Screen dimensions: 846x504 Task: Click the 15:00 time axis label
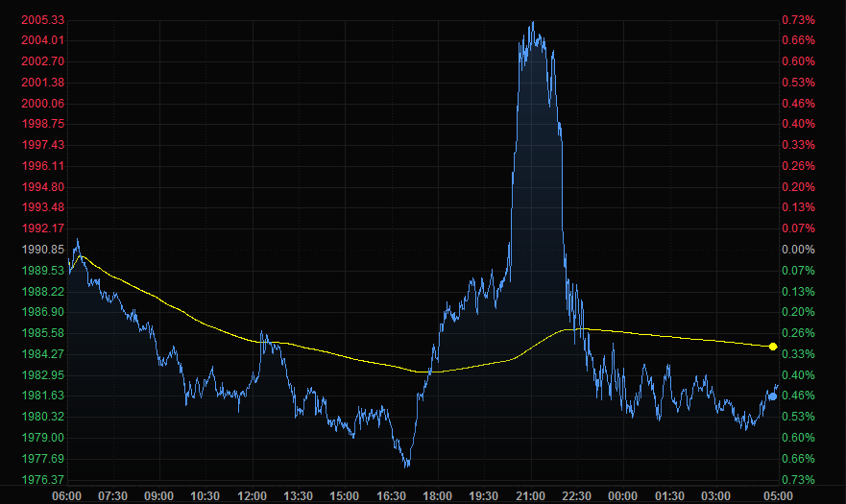click(344, 496)
